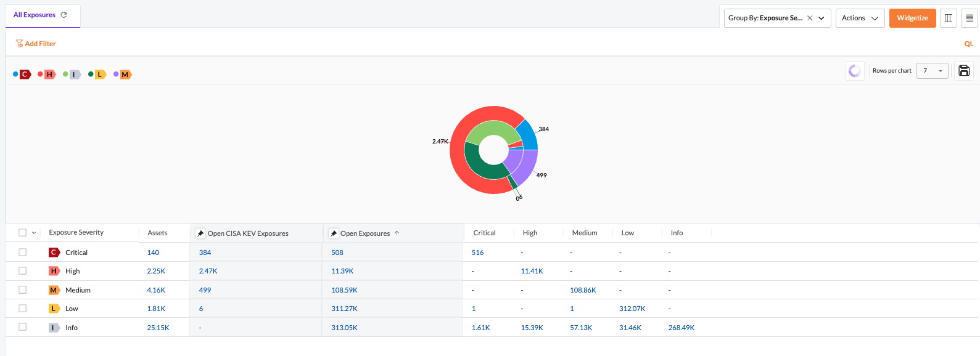Select the High row checkbox

(x=23, y=271)
